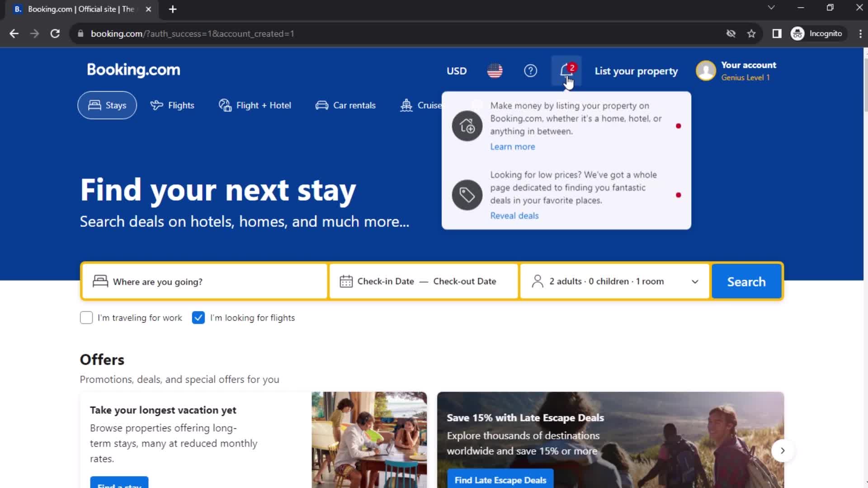Click the Take your longest vacation yet heading
This screenshot has height=488, width=868.
(x=163, y=410)
